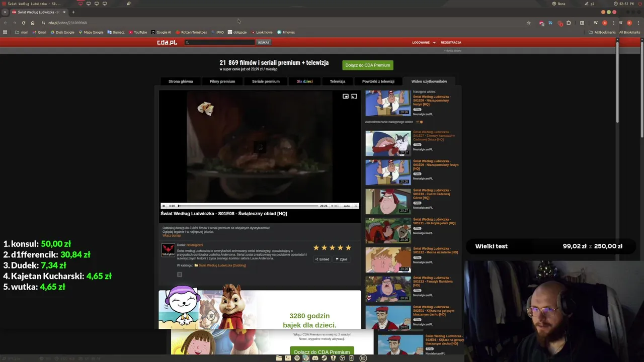Click the Nostalgiczni uploader avatar
This screenshot has height=362, width=644.
click(168, 250)
